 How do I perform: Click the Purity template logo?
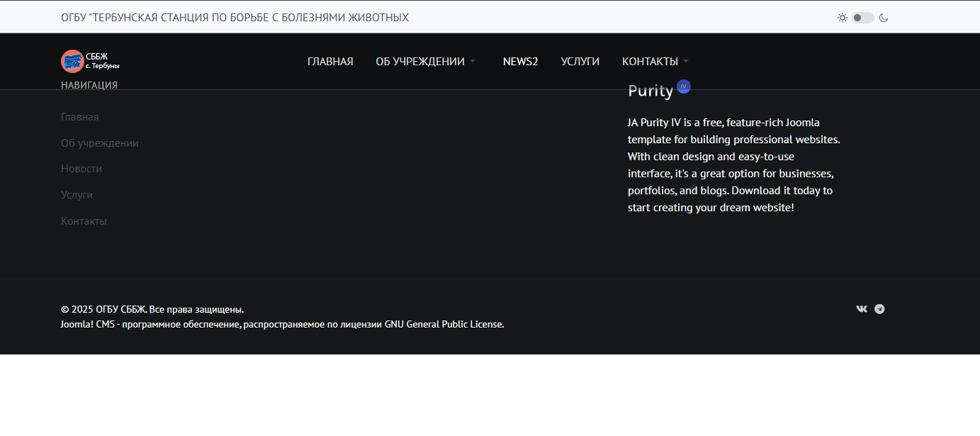tap(650, 91)
